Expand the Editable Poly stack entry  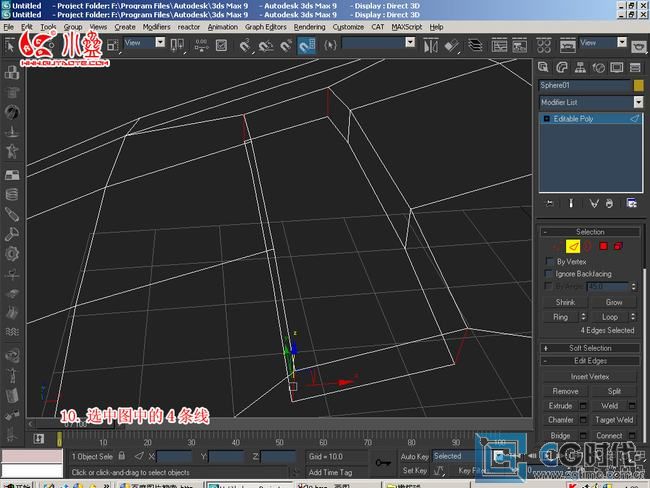pyautogui.click(x=546, y=119)
